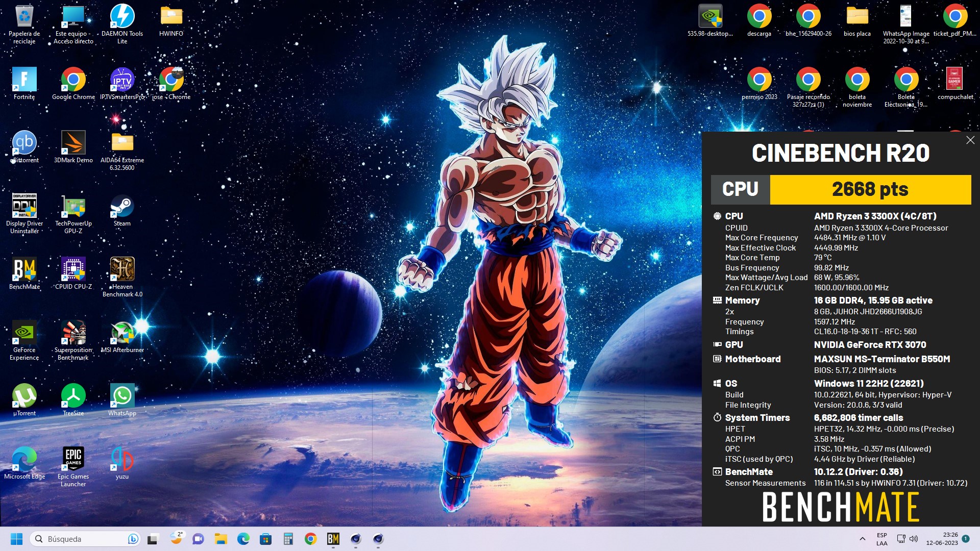980x551 pixels.
Task: Open Superposition Benchmark icon
Action: [73, 340]
